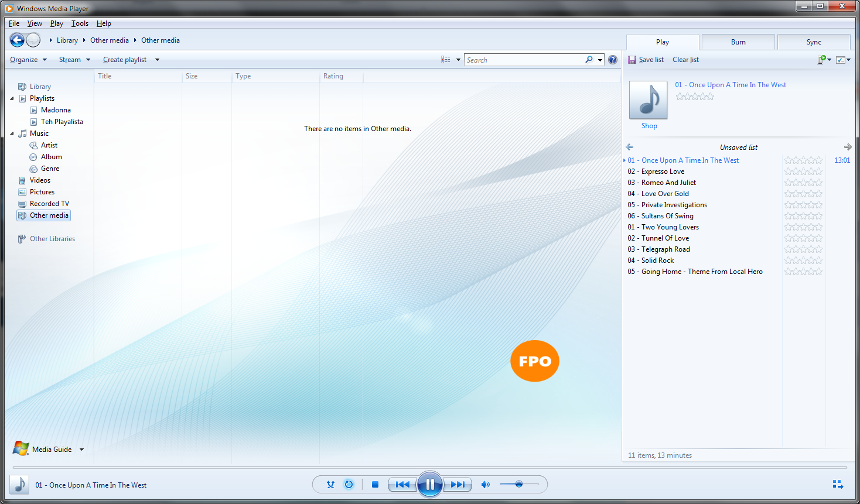The height and width of the screenshot is (504, 860).
Task: Toggle repeat in playback controls
Action: pos(349,485)
